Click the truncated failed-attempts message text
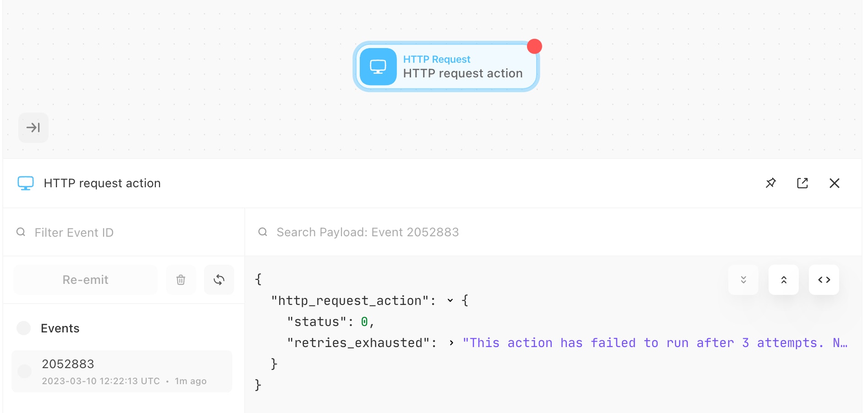The width and height of the screenshot is (868, 413). pos(655,343)
